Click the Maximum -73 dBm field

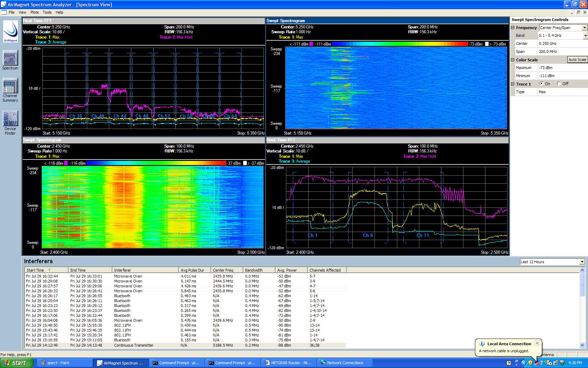click(x=562, y=68)
